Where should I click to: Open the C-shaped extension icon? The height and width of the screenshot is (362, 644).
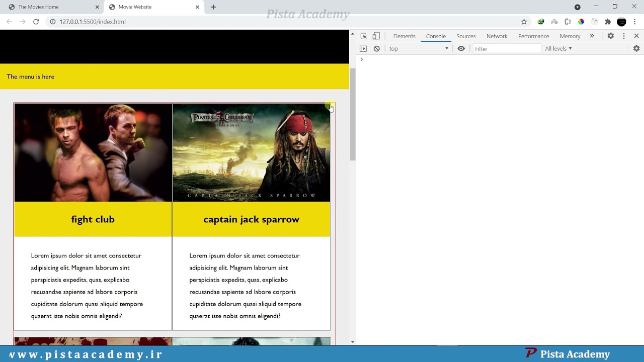tap(568, 22)
